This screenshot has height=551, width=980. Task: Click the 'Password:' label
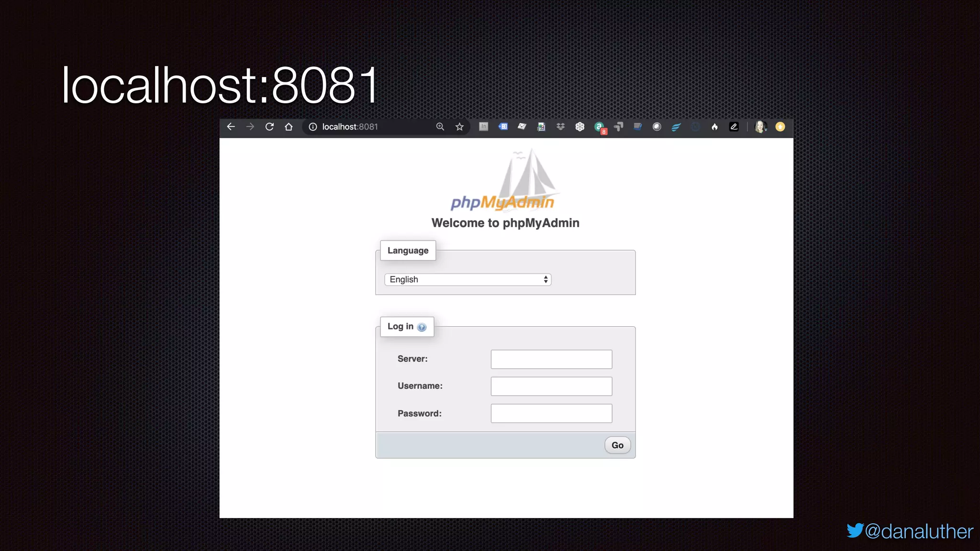point(420,413)
